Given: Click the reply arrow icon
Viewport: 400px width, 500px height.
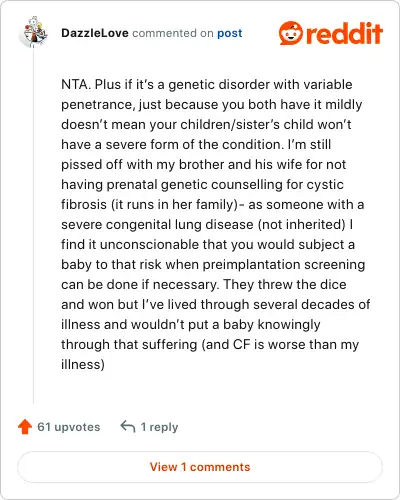Looking at the screenshot, I should tap(128, 426).
